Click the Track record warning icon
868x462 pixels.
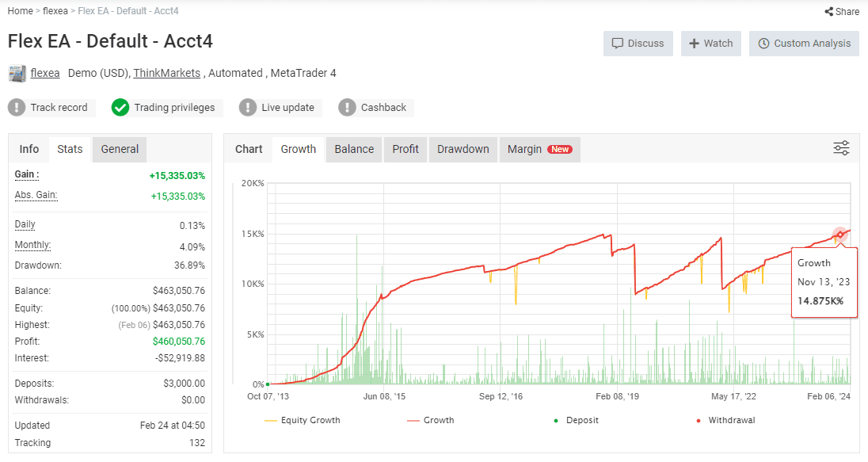(x=17, y=108)
